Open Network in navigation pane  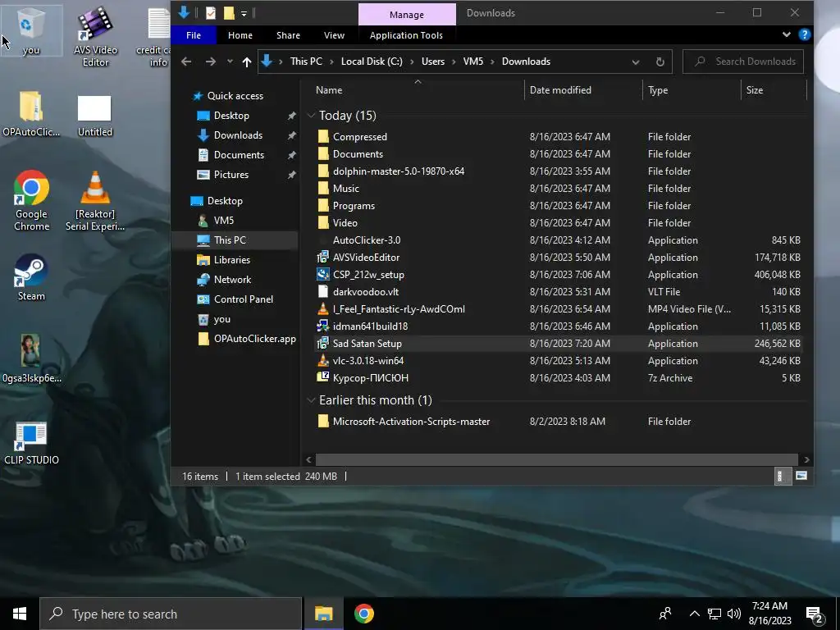coord(232,280)
